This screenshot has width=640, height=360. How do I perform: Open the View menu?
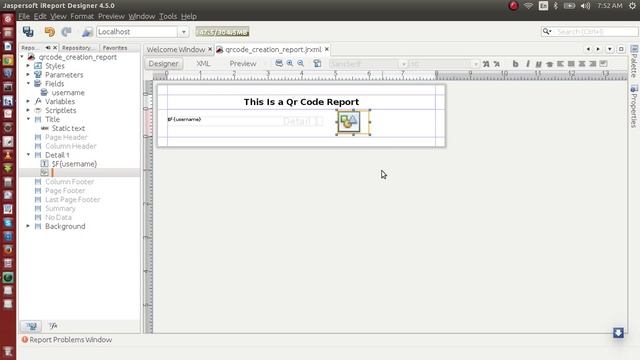[58, 16]
